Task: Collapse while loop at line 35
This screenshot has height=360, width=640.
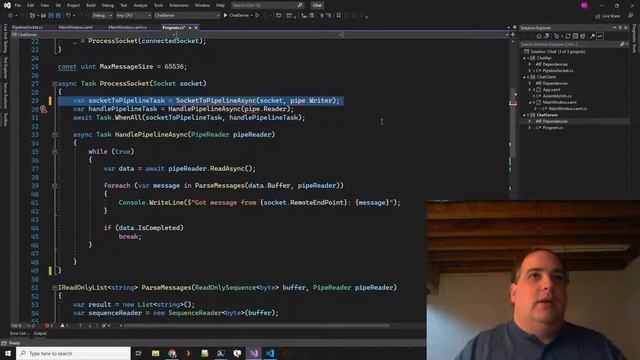Action: point(54,151)
